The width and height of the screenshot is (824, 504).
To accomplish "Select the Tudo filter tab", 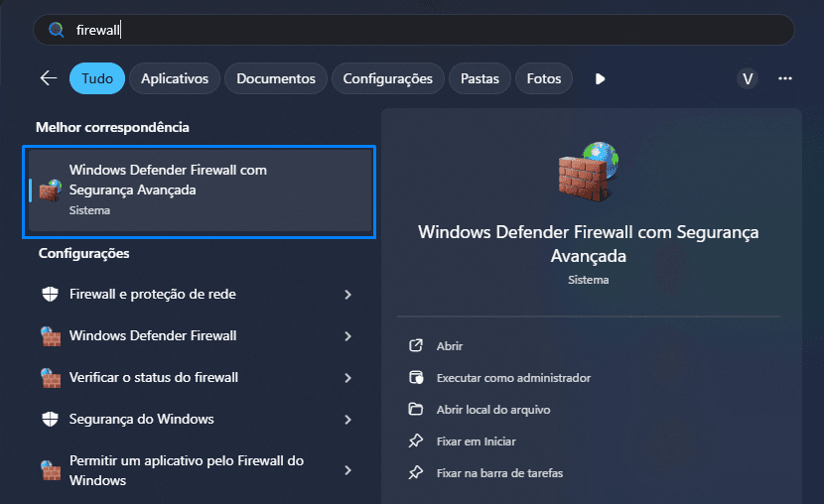I will coord(97,78).
